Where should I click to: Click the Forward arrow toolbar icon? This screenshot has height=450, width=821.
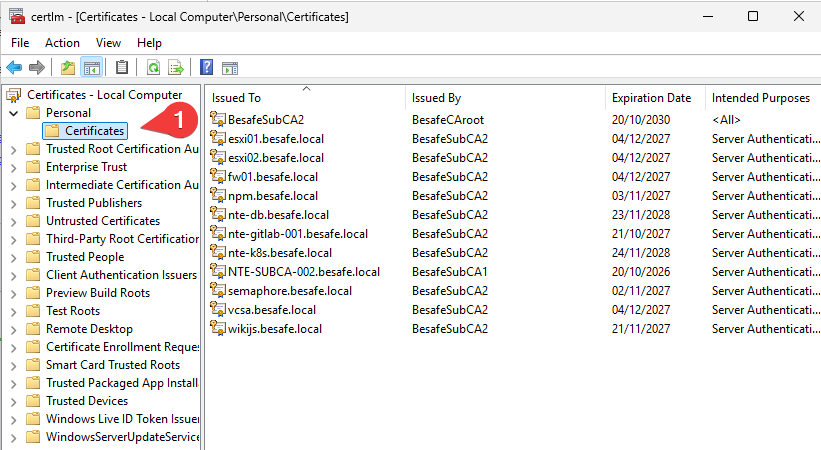coord(37,68)
